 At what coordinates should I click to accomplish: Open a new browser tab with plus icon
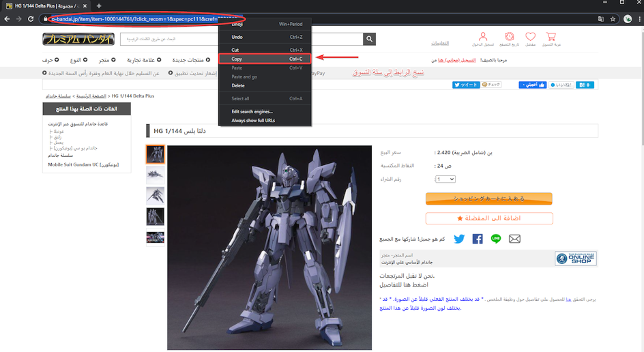(x=99, y=5)
